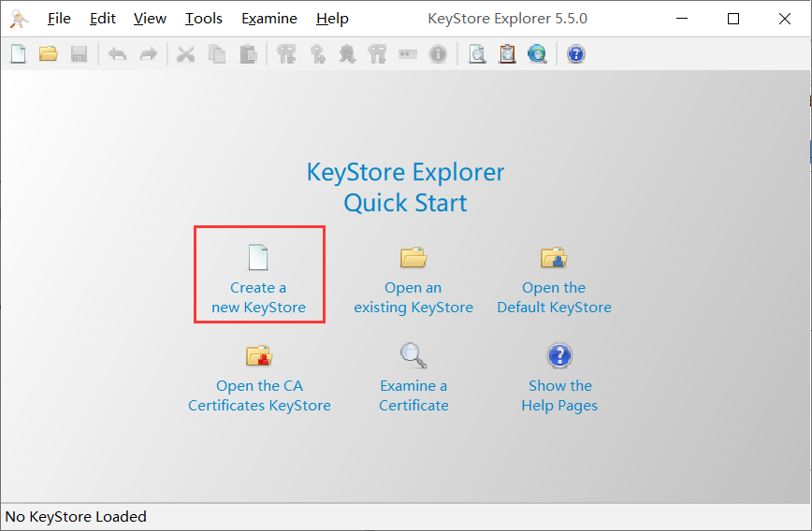Open the Examine menu
This screenshot has width=812, height=531.
269,19
